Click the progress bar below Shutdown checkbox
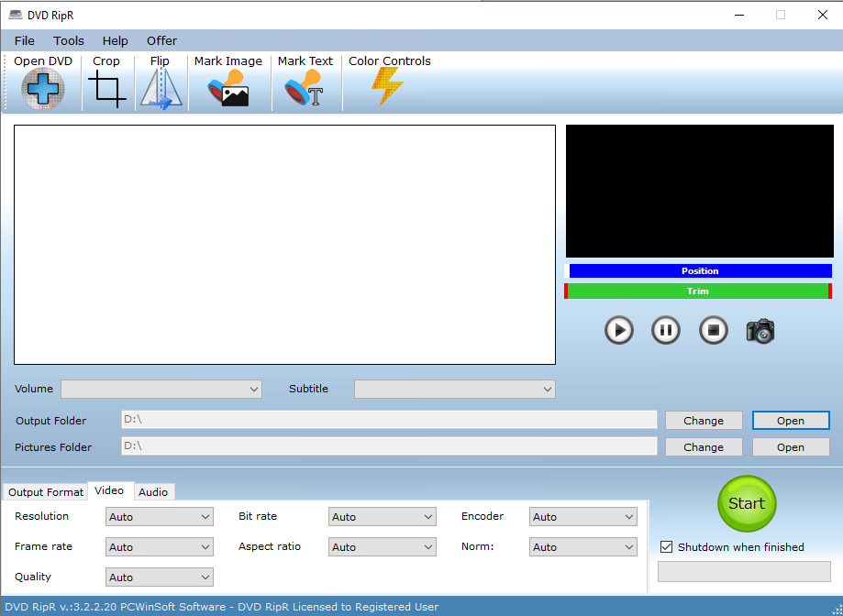 (744, 571)
